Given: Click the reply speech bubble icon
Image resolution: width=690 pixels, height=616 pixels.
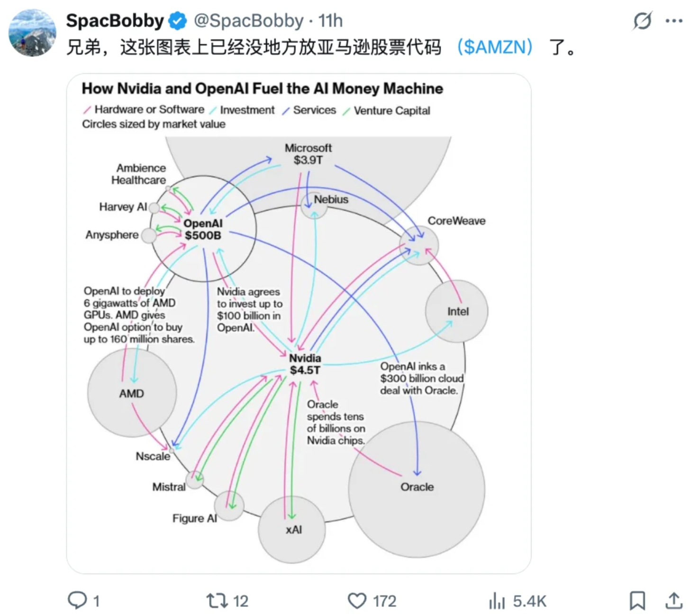Looking at the screenshot, I should point(77,600).
